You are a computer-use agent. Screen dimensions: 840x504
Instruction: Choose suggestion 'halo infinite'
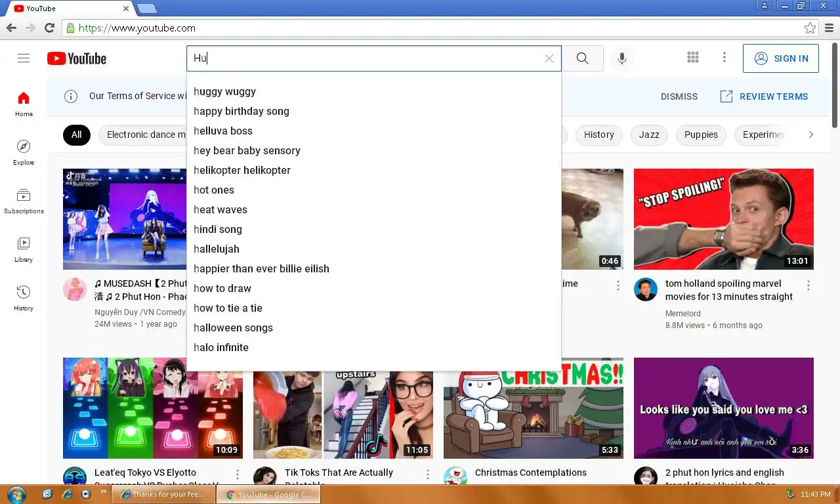pyautogui.click(x=374, y=348)
